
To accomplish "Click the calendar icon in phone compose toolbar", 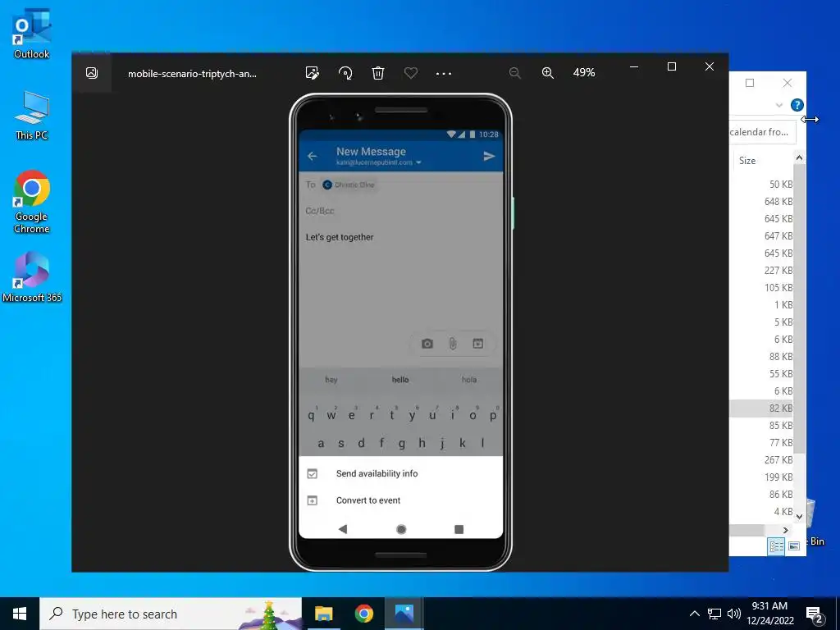I will pos(478,344).
